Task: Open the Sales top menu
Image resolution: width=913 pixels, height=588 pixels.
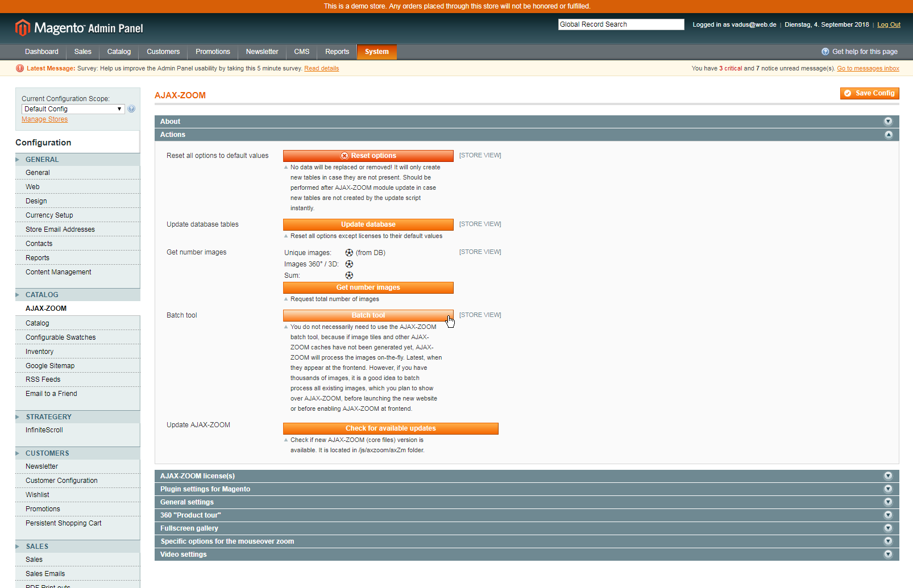Action: pos(82,52)
